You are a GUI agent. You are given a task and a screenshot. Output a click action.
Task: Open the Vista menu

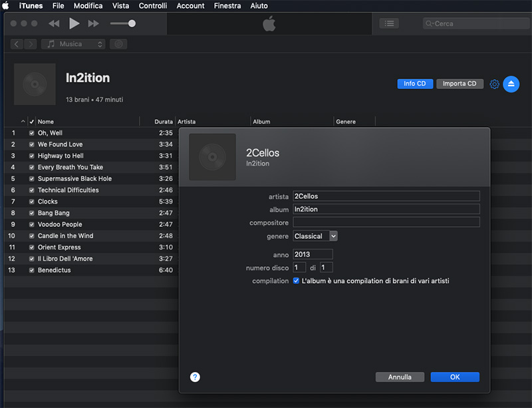[121, 6]
